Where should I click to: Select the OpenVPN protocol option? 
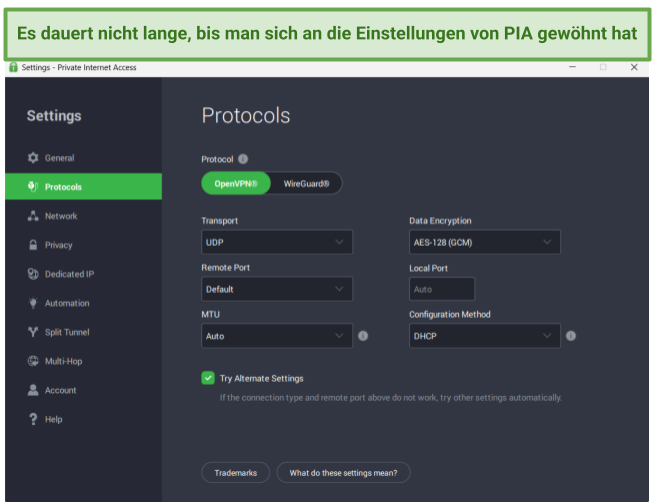[236, 183]
